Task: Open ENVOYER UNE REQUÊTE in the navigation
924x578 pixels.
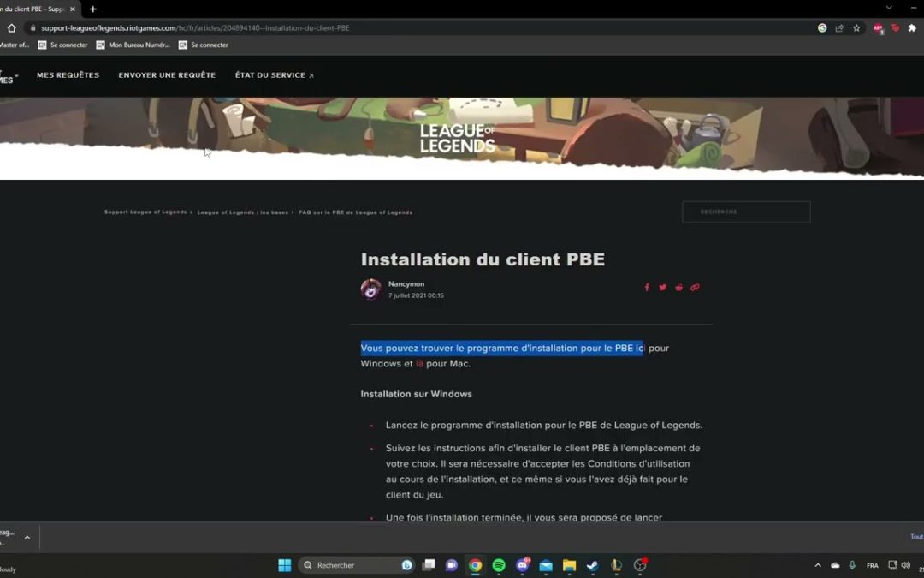Action: (167, 74)
